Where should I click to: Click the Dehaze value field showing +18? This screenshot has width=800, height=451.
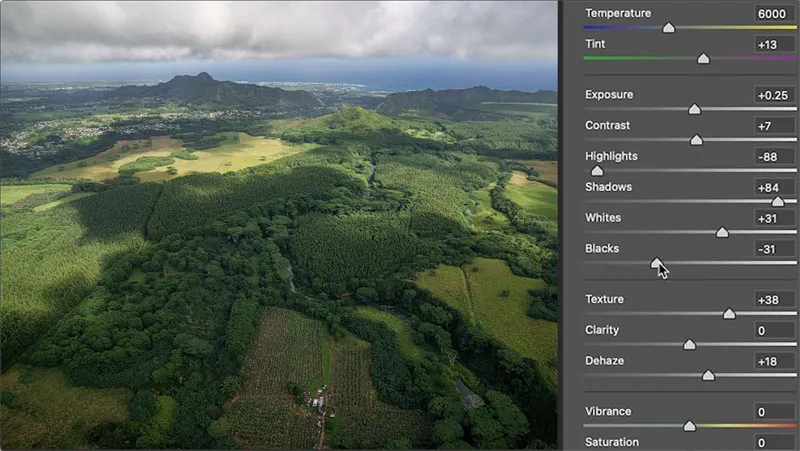pyautogui.click(x=775, y=361)
